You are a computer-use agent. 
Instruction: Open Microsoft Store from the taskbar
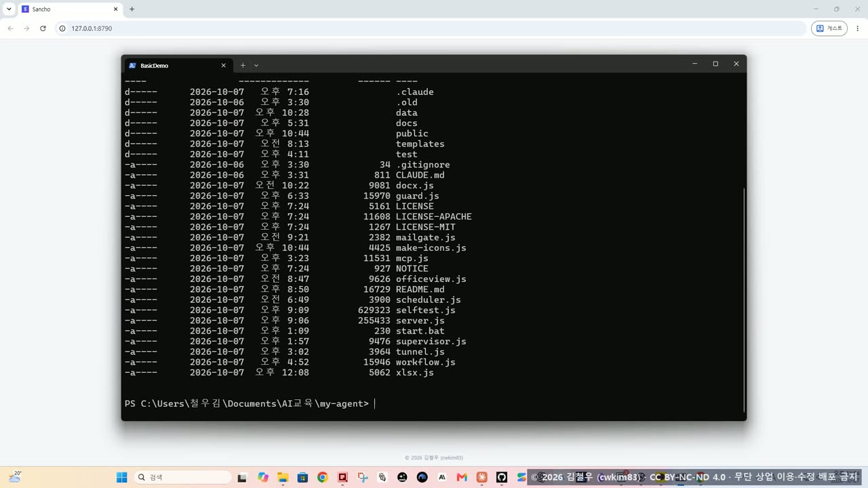302,477
